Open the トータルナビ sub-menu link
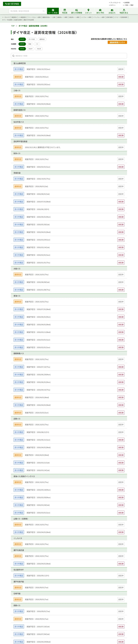This screenshot has width=138, height=644. pyautogui.click(x=6, y=17)
